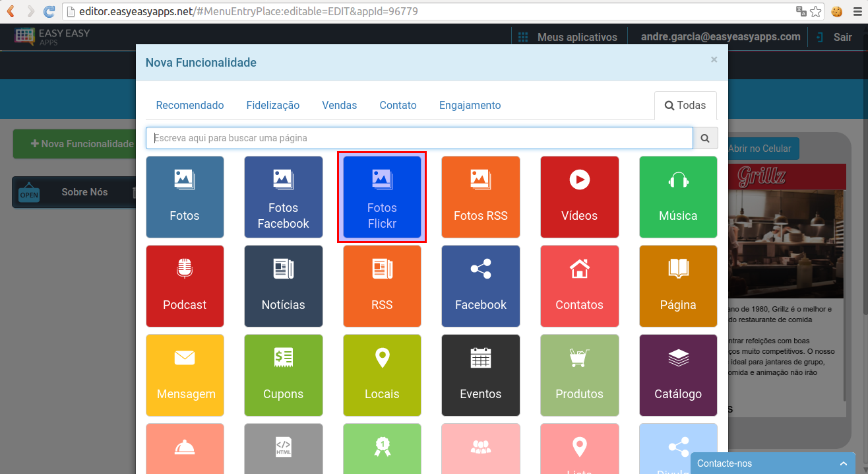Screen dimensions: 868x474
Task: Select the Locais map pin tile
Action: click(x=382, y=375)
